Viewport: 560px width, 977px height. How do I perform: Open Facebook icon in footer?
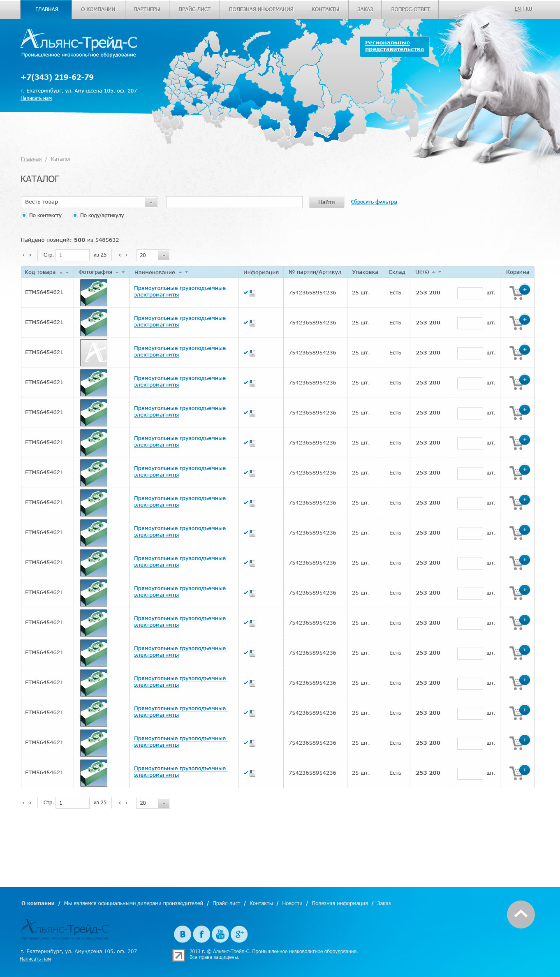[x=201, y=934]
